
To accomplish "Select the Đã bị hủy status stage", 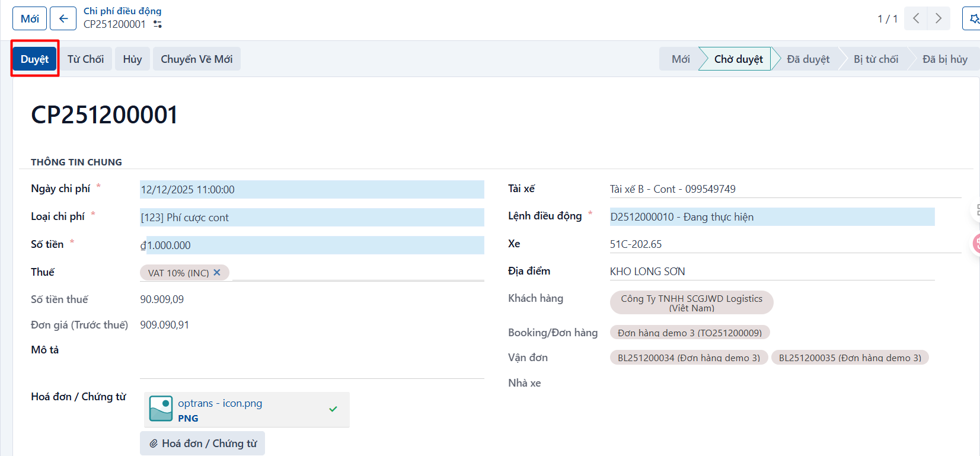I will [x=944, y=59].
